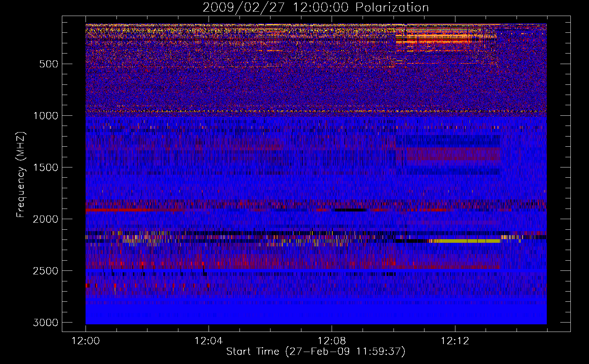Click the 1500 frequency tick label
This screenshot has width=589, height=364.
click(x=46, y=167)
